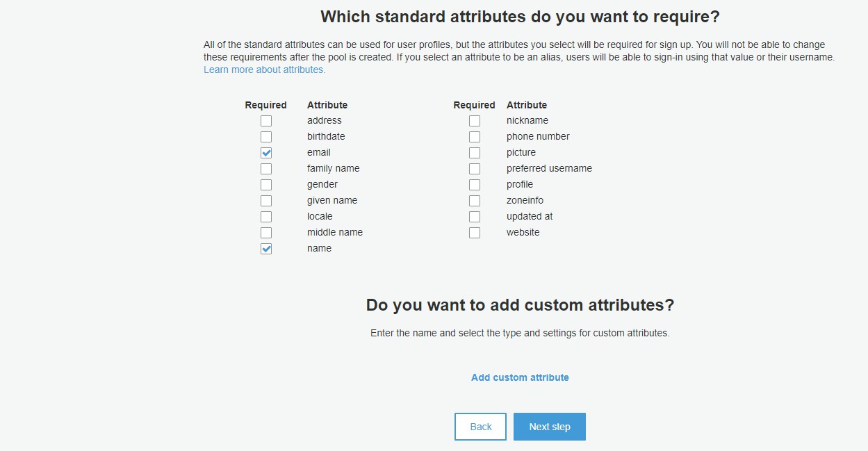Check the website checkbox

pos(475,233)
